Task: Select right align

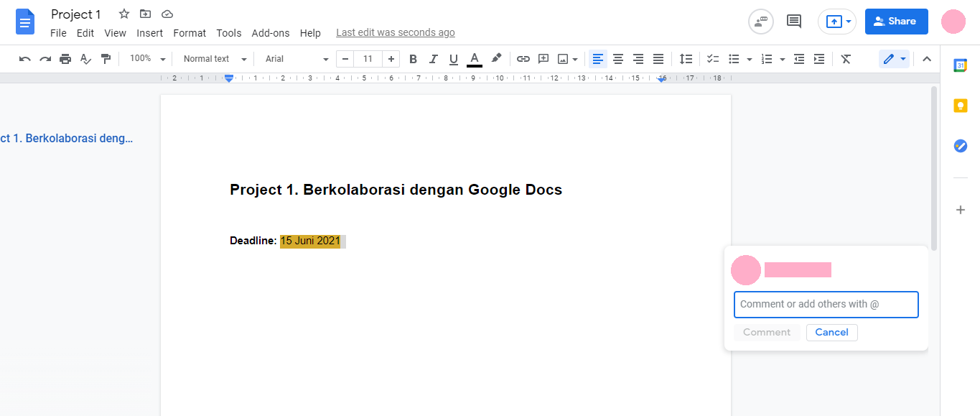Action: [638, 59]
